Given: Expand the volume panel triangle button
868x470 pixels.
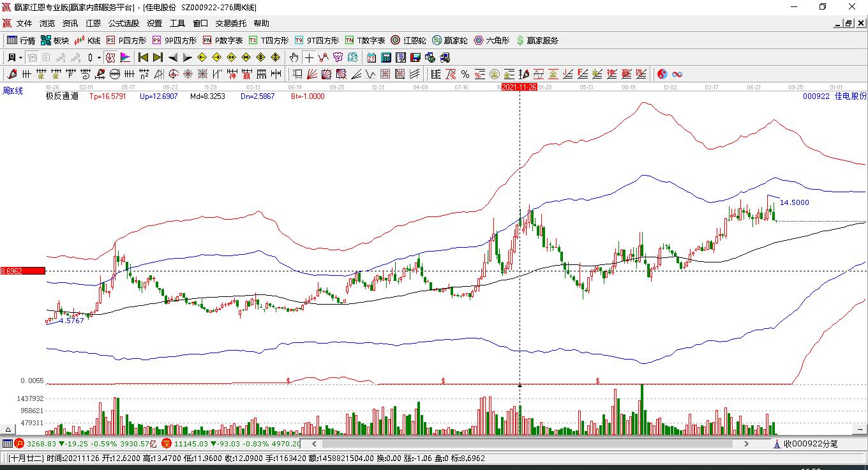Looking at the screenshot, I should coord(8,430).
